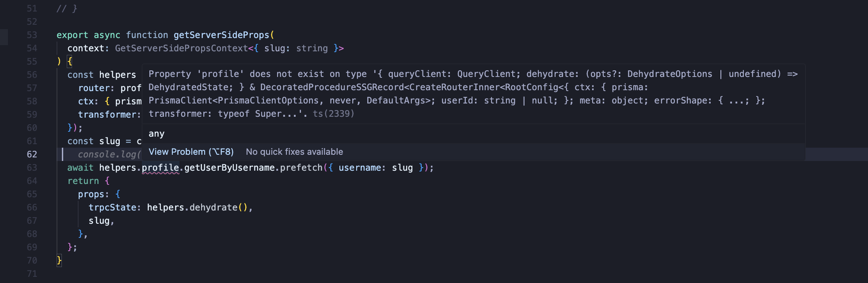Click the ts(2339) error code in tooltip
This screenshot has width=868, height=283.
click(x=334, y=114)
